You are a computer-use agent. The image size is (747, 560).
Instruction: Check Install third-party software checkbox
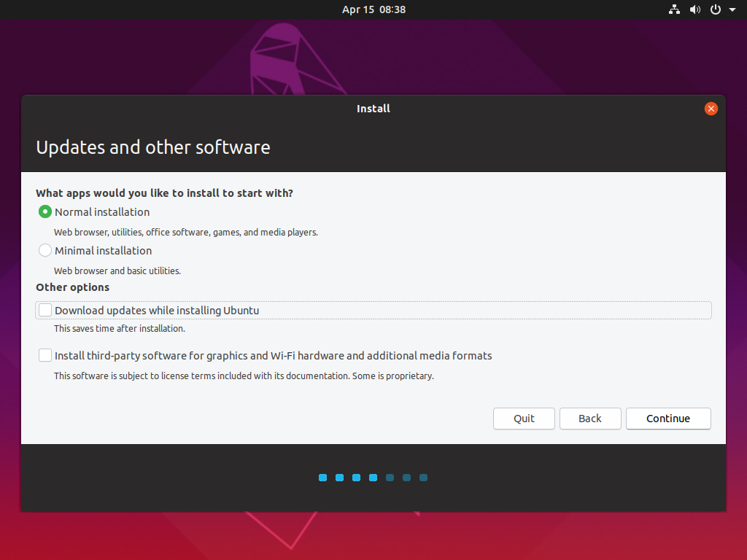45,355
